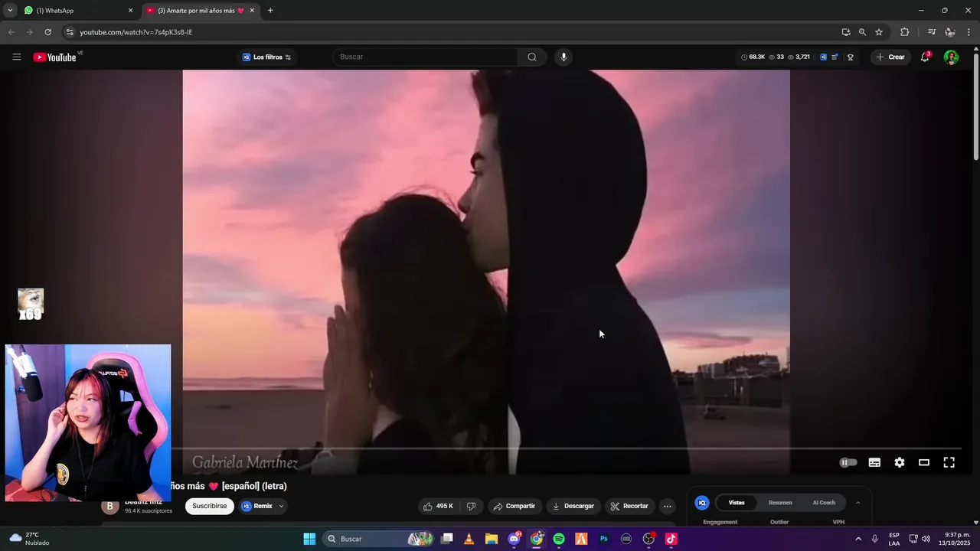980x551 pixels.
Task: Click the Compartir share button
Action: click(514, 506)
